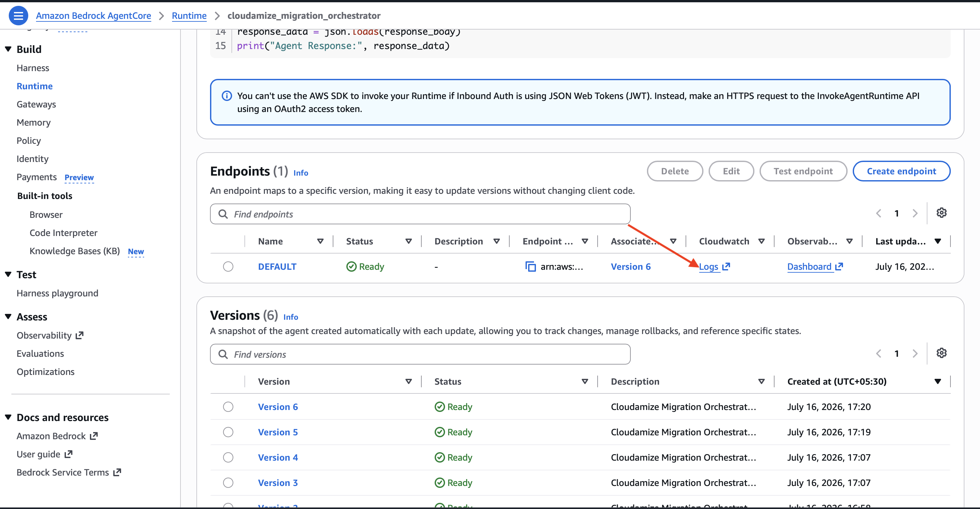Click the Create endpoint button
Image resolution: width=980 pixels, height=509 pixels.
[x=901, y=172]
